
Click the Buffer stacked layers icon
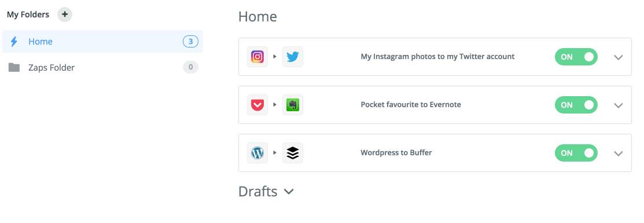tap(293, 153)
